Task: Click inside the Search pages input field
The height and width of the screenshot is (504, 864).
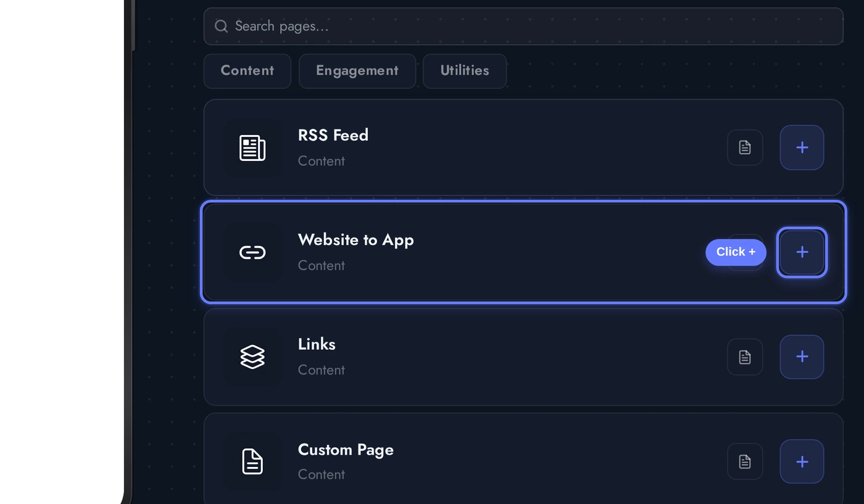Action: pos(432,26)
